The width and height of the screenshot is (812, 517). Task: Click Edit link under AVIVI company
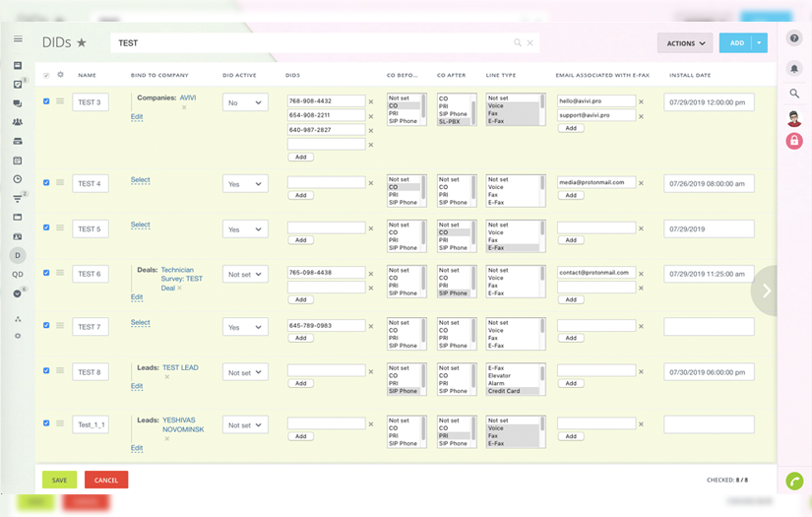(137, 116)
